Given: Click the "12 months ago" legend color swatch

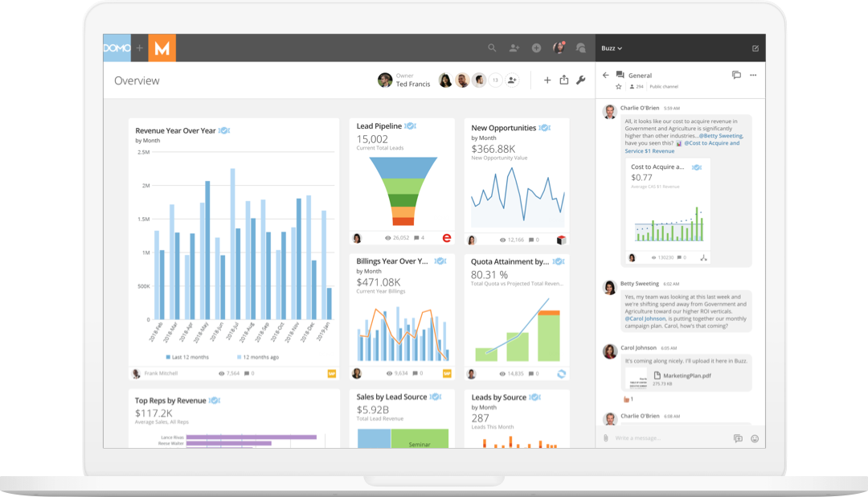Looking at the screenshot, I should pyautogui.click(x=240, y=357).
